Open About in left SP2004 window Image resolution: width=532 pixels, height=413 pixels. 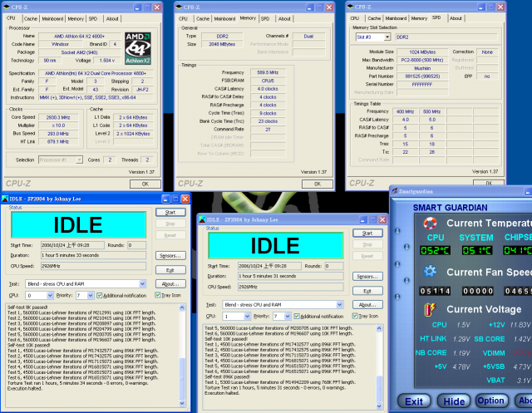170,284
